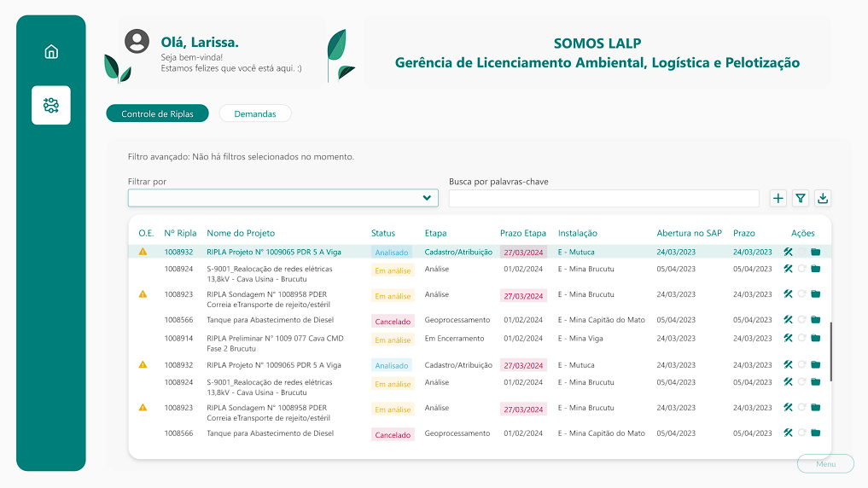Click the Ações column header
This screenshot has height=488, width=868.
pos(802,233)
